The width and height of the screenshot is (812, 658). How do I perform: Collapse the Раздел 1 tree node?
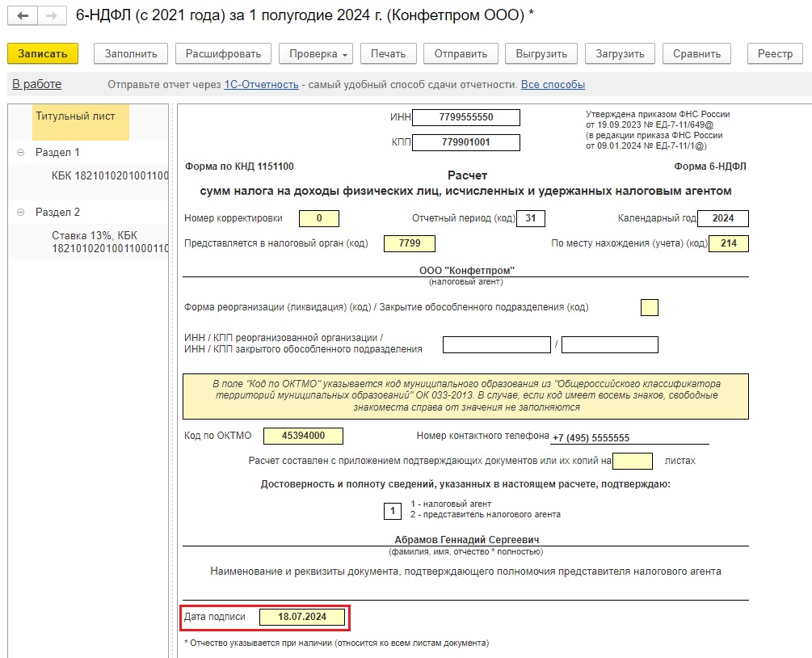pyautogui.click(x=21, y=152)
